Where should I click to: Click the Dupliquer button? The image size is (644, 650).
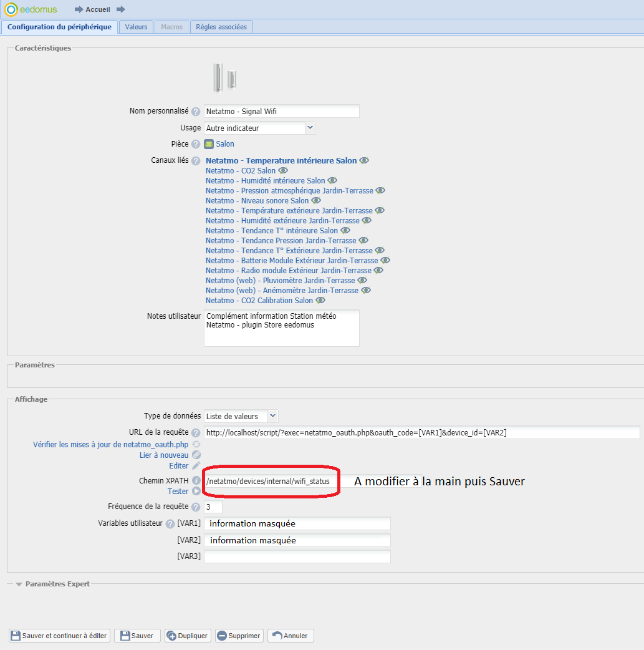(x=187, y=636)
